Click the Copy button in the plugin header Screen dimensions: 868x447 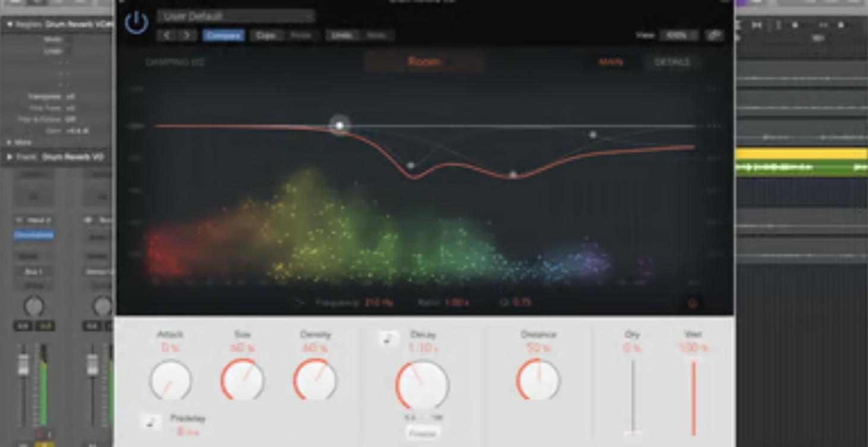coord(266,35)
